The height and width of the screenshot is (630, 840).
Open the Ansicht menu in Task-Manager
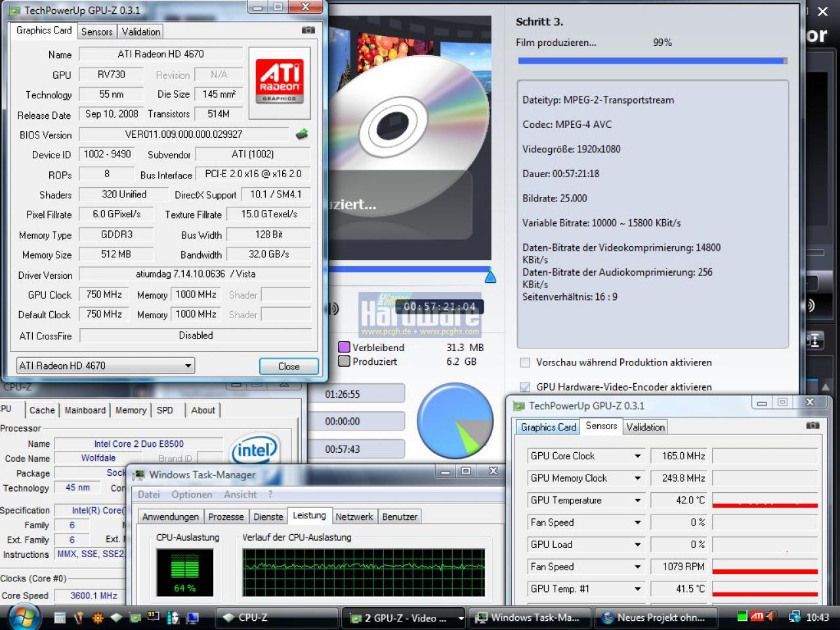click(x=240, y=495)
